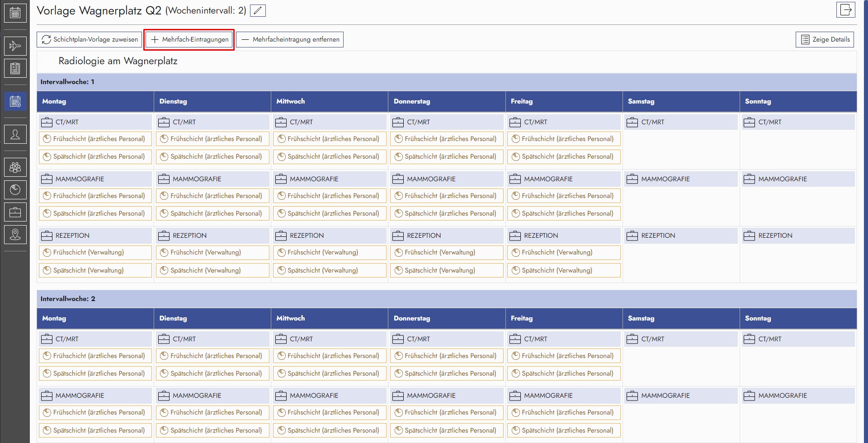Select Monday CT/MRT Frühschicht in Intervallwoche 1
Image resolution: width=868 pixels, height=443 pixels.
[95, 139]
